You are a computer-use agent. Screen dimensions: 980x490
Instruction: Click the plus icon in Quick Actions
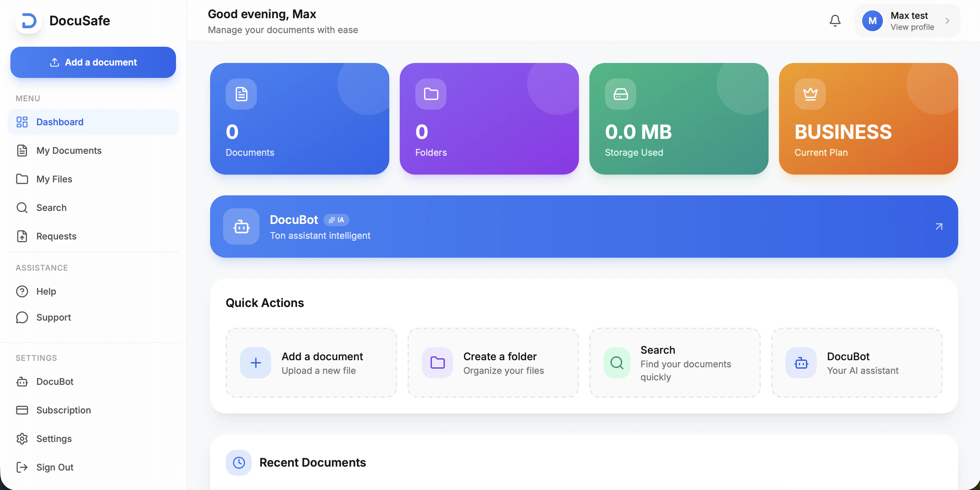pos(256,363)
